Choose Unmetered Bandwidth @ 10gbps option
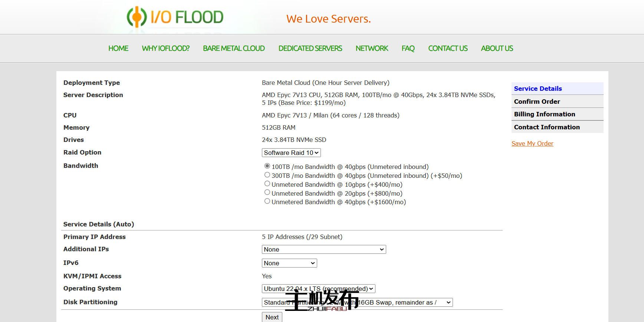The width and height of the screenshot is (644, 322). point(267,184)
